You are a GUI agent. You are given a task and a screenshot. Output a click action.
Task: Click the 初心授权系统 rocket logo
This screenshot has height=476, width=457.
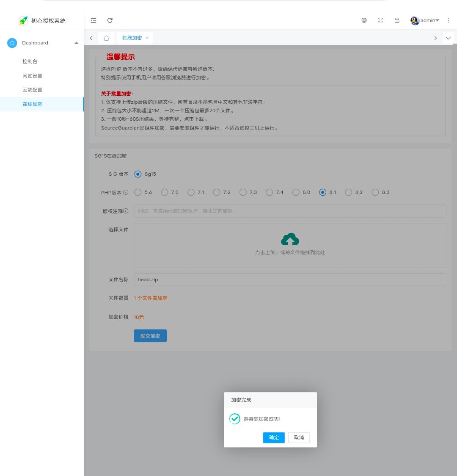coord(23,20)
